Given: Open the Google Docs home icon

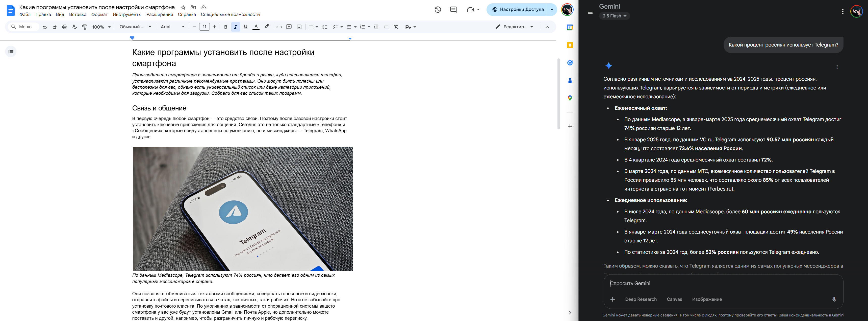Looking at the screenshot, I should click(11, 10).
